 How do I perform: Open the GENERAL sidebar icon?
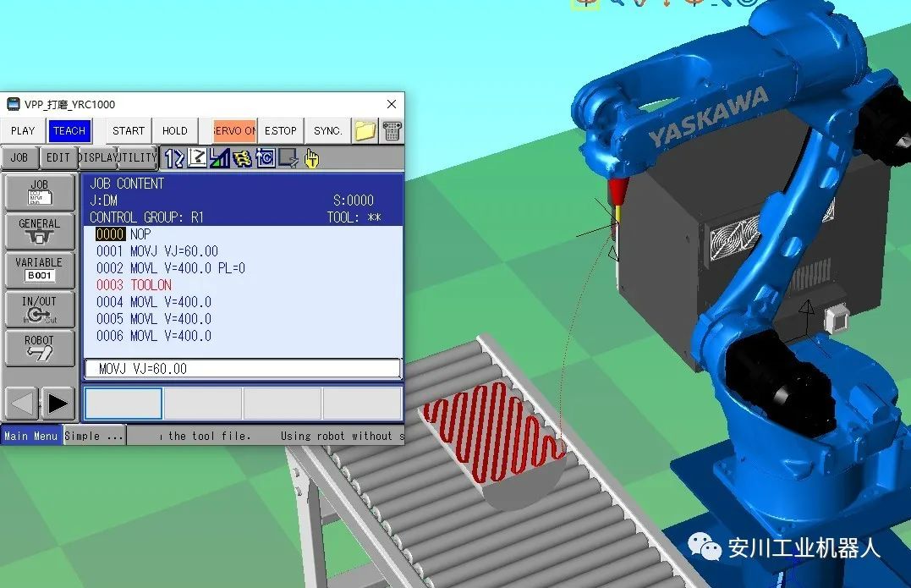coord(40,231)
